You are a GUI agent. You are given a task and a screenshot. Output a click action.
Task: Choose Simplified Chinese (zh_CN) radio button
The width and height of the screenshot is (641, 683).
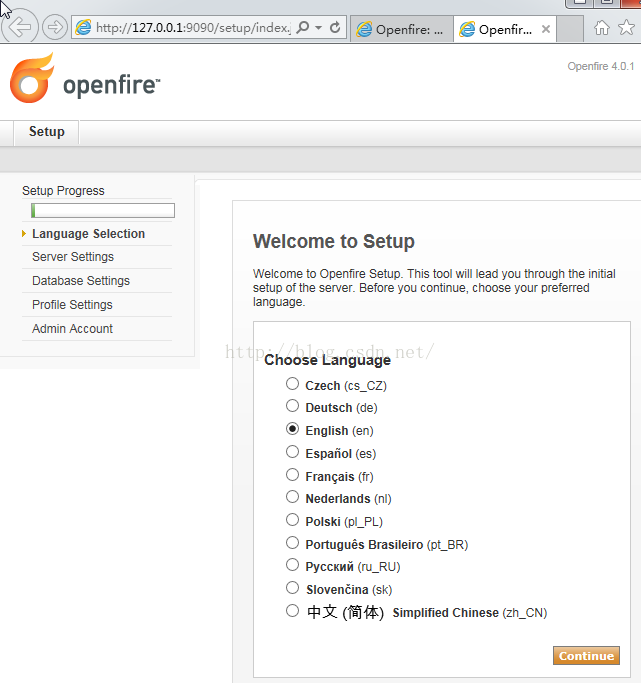tap(293, 611)
